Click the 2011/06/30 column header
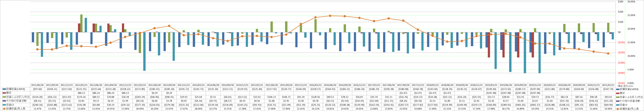644x111 pixels. click(38, 85)
